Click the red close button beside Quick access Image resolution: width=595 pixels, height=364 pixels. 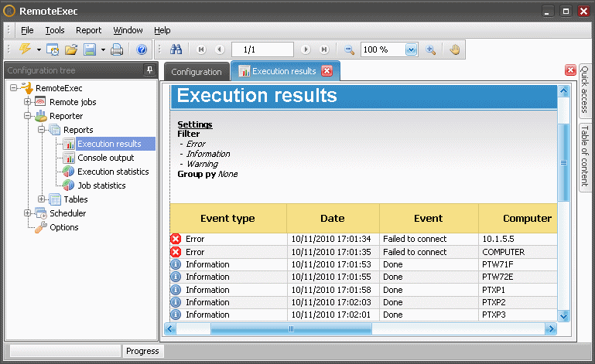[570, 70]
